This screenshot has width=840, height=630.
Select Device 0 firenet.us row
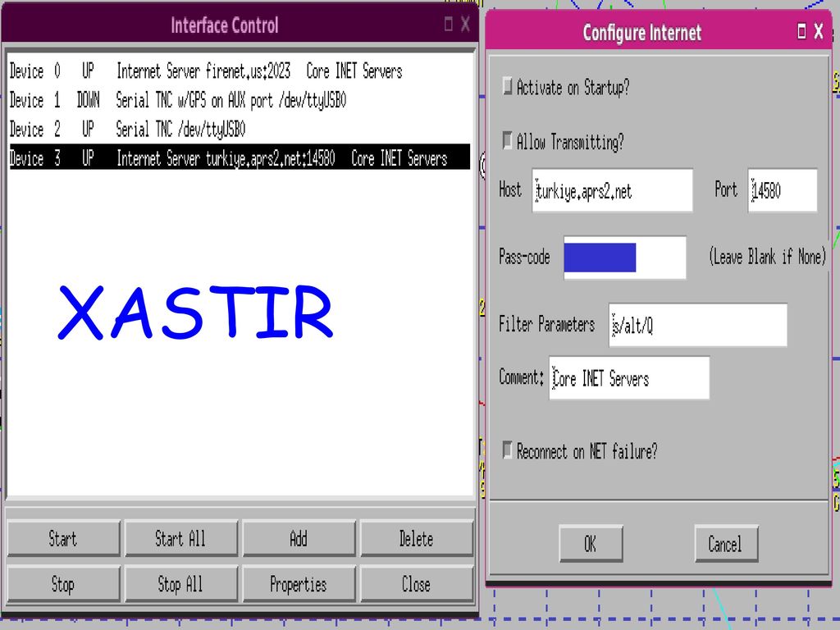[x=240, y=71]
